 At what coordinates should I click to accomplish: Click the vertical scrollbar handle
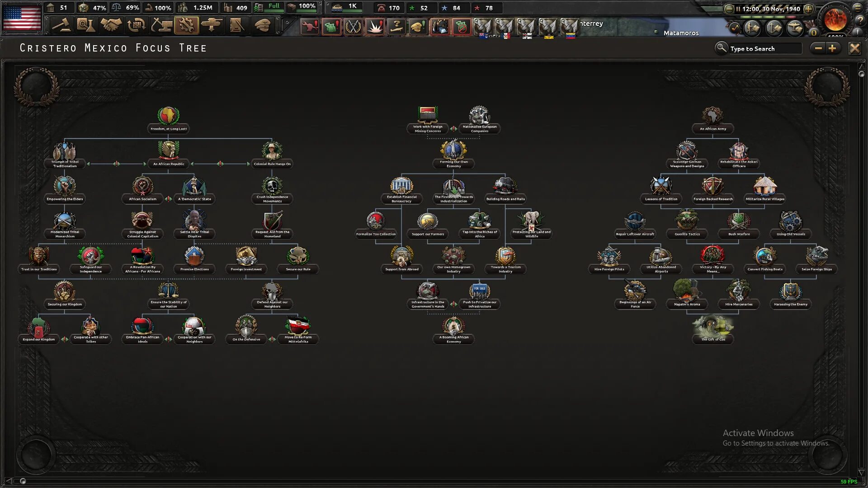click(861, 74)
